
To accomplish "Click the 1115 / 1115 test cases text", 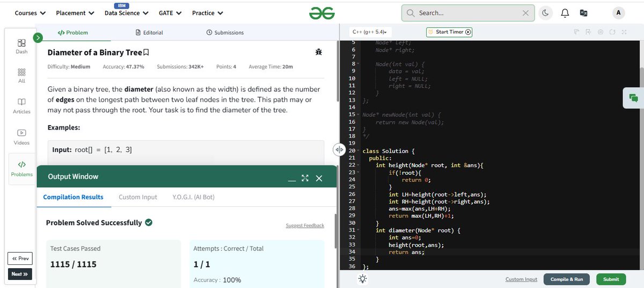I will [x=73, y=264].
